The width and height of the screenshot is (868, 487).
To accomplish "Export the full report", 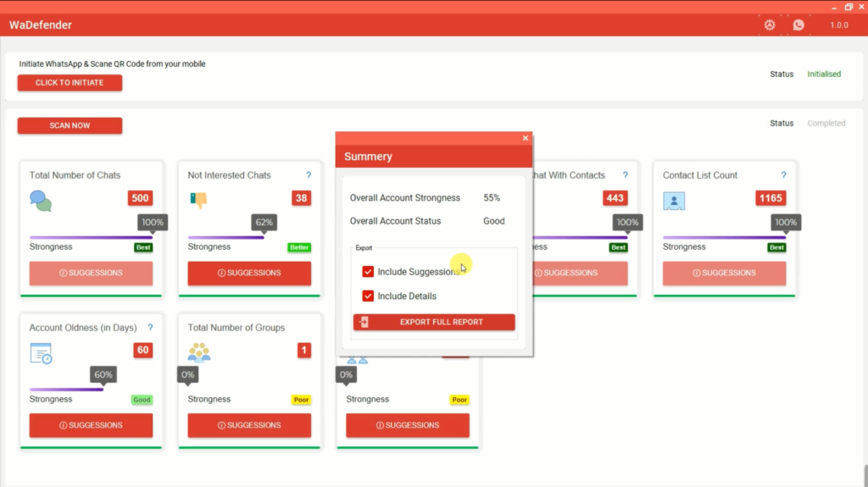I will coord(434,322).
